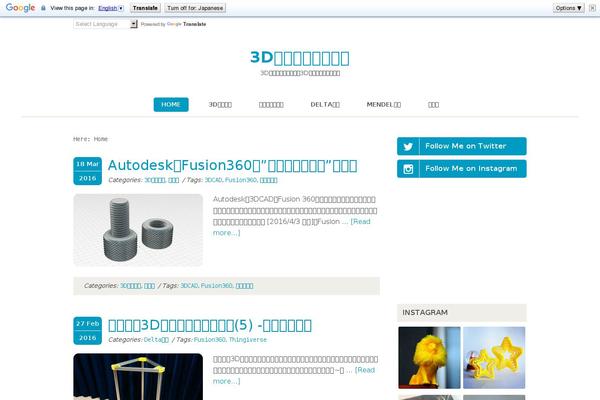600x400 pixels.
Task: Select the HOME navigation tab
Action: tap(171, 104)
